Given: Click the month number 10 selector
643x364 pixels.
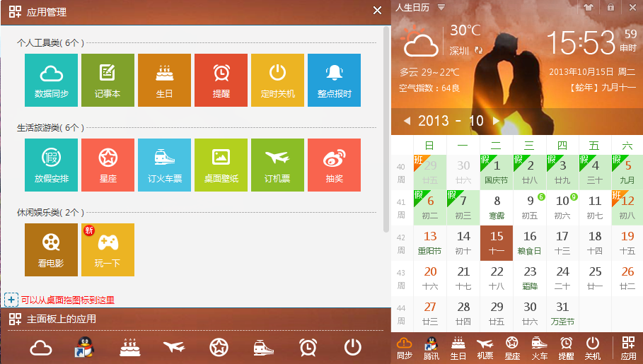Looking at the screenshot, I should point(476,121).
